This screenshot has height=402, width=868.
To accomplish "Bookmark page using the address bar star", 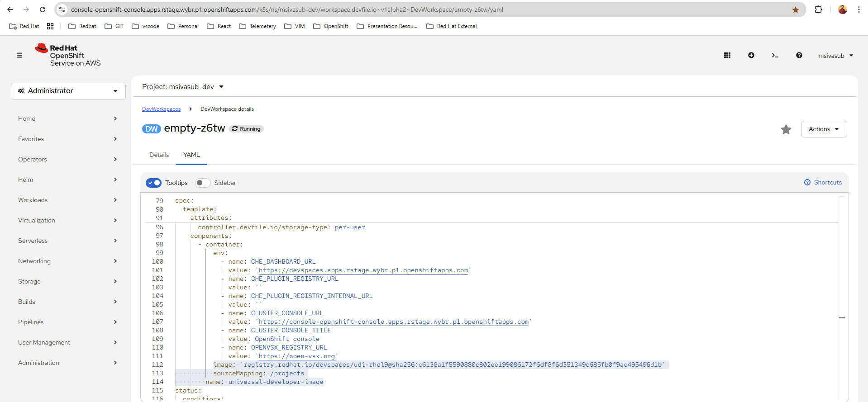I will [796, 10].
